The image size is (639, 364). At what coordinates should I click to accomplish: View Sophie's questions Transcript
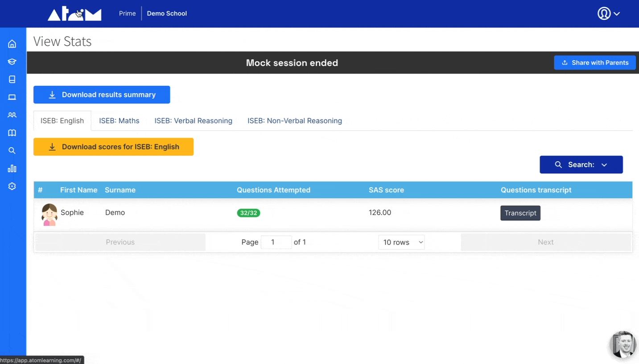(x=520, y=213)
